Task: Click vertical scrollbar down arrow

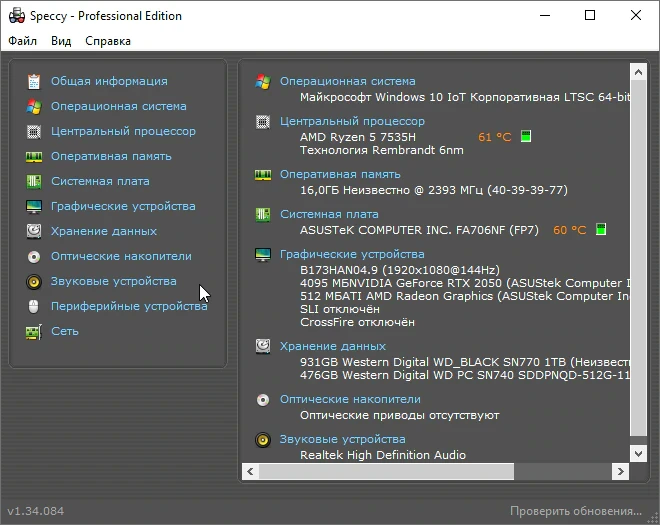Action: tap(638, 453)
